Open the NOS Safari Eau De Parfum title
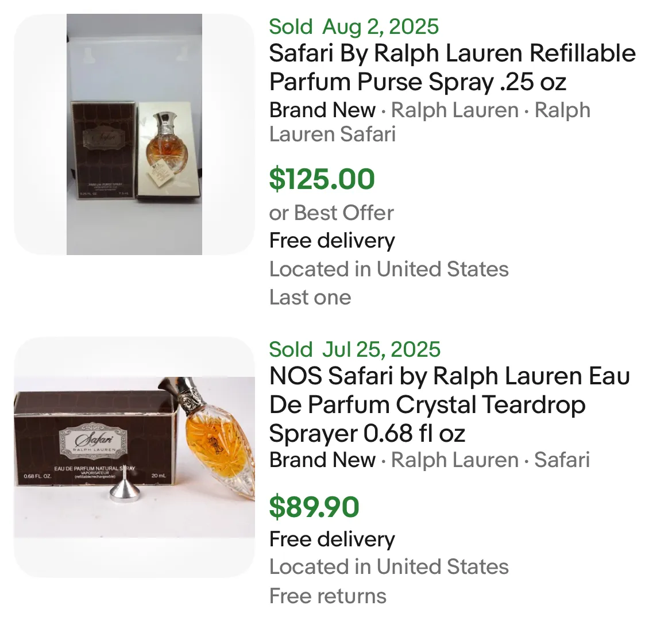The width and height of the screenshot is (672, 617). [x=449, y=404]
